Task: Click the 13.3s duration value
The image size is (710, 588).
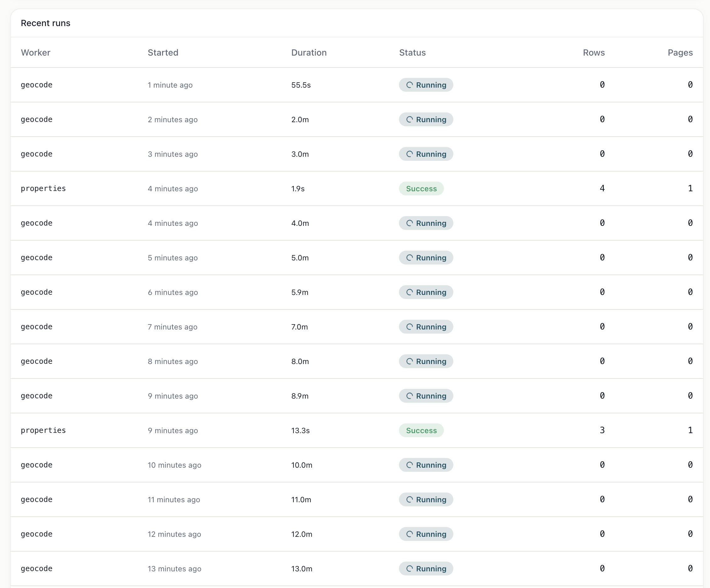Action: point(301,430)
